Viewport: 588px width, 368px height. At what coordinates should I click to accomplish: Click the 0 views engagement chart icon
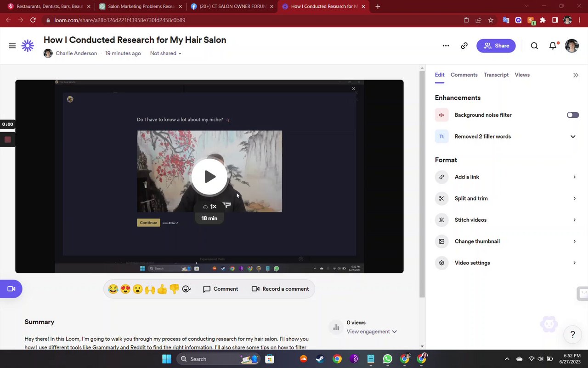[x=336, y=328]
